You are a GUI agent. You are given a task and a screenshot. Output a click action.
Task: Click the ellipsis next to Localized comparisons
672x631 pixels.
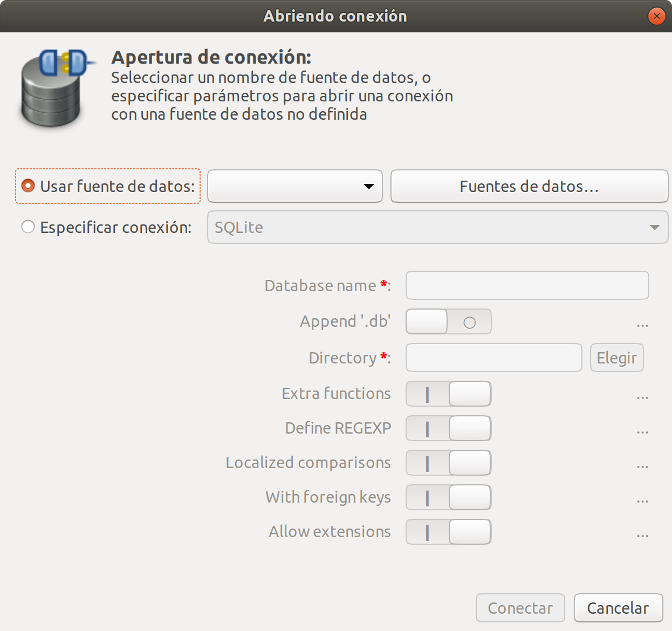tap(642, 467)
